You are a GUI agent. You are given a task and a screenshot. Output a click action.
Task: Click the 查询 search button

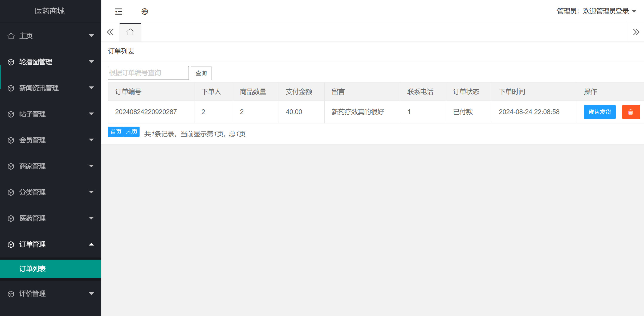point(201,73)
